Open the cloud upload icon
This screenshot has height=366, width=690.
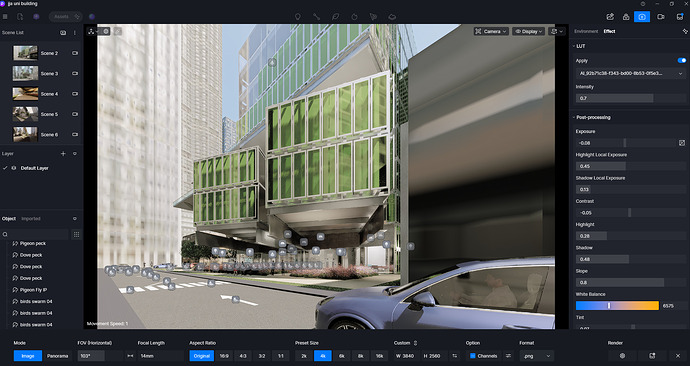tap(626, 17)
